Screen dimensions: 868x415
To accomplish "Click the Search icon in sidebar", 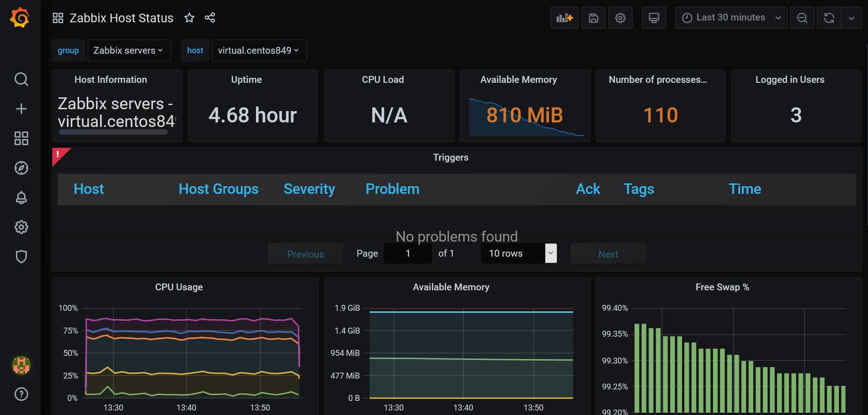I will [x=21, y=79].
